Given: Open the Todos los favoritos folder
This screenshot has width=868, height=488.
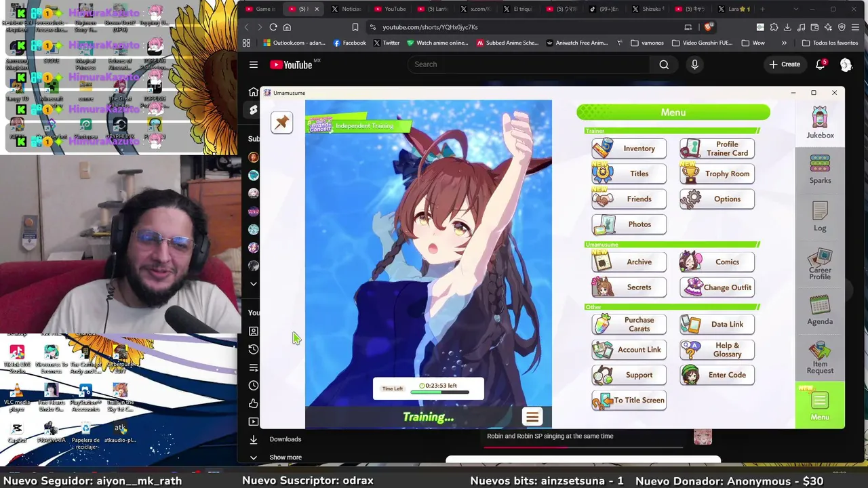Looking at the screenshot, I should pyautogui.click(x=829, y=43).
